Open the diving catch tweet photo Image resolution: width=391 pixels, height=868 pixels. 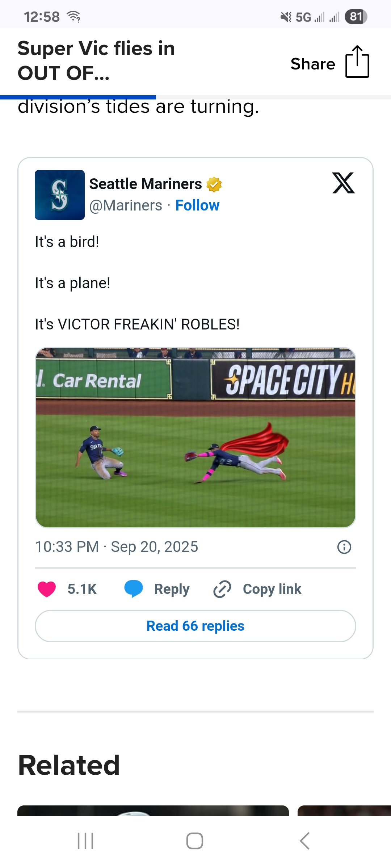(195, 438)
